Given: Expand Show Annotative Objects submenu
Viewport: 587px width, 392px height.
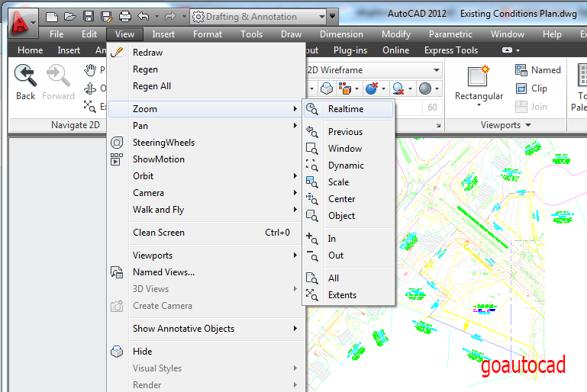Looking at the screenshot, I should point(205,329).
